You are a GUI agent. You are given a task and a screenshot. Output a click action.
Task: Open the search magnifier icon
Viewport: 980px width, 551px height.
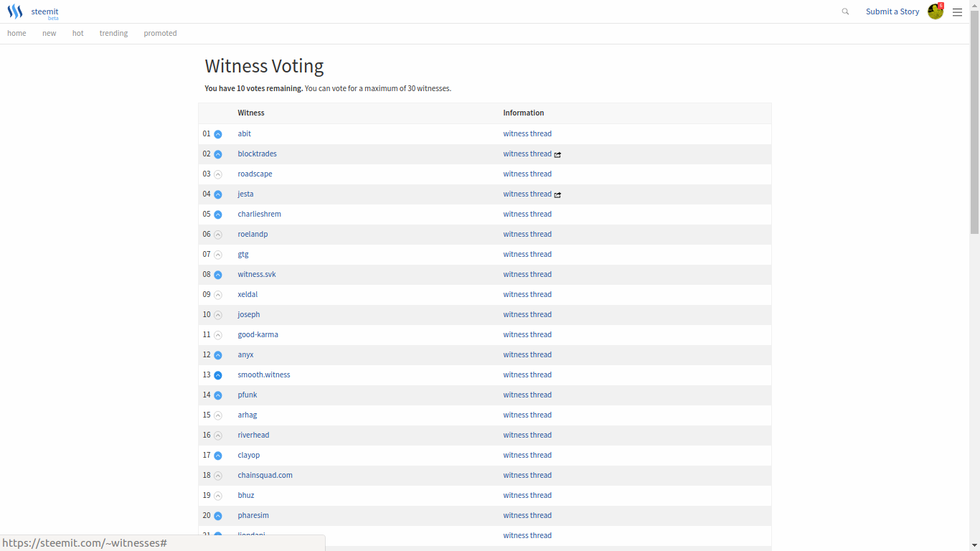[845, 11]
